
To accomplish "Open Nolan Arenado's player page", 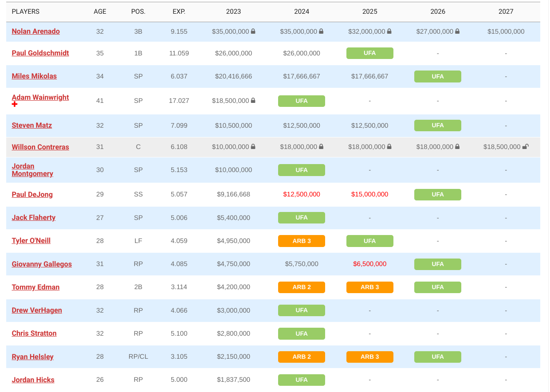I will 36,31.
